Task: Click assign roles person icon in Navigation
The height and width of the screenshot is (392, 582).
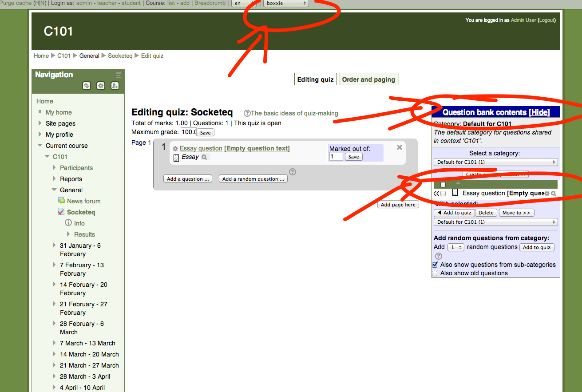Action: click(115, 86)
